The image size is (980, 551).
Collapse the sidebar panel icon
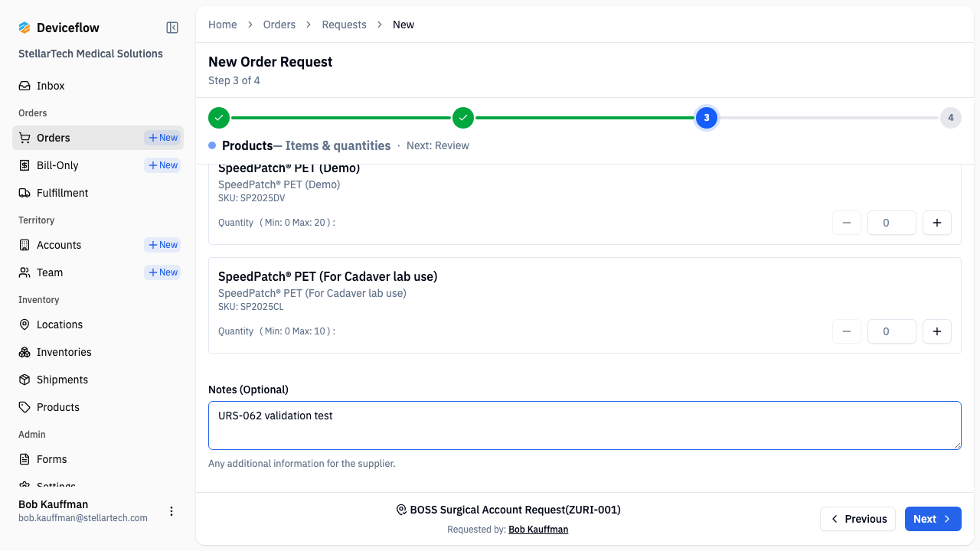point(172,28)
